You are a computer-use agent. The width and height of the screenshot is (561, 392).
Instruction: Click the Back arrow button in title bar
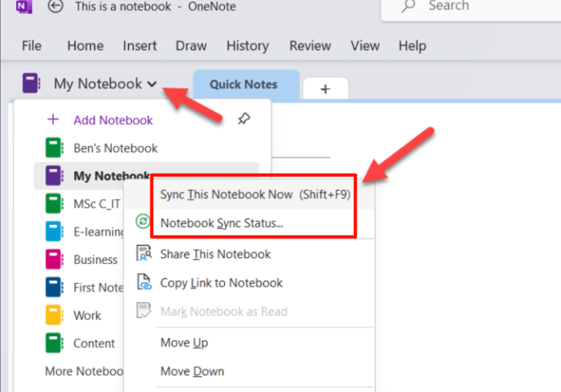click(55, 6)
